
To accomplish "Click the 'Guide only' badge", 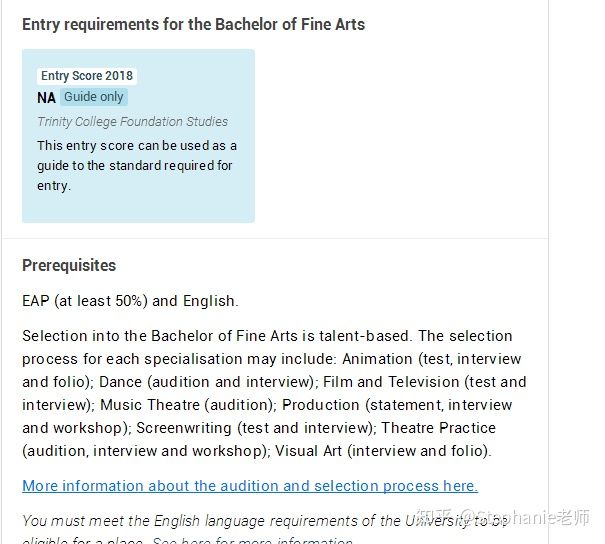I will click(94, 97).
